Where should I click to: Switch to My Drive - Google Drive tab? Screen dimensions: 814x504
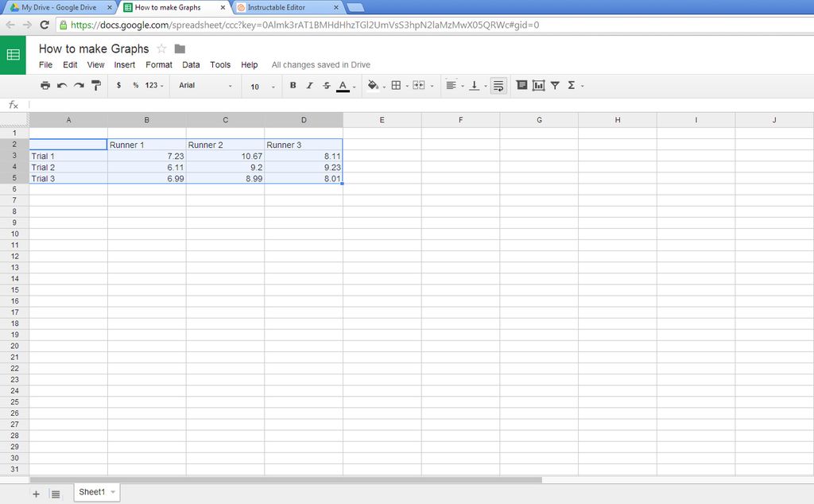58,7
